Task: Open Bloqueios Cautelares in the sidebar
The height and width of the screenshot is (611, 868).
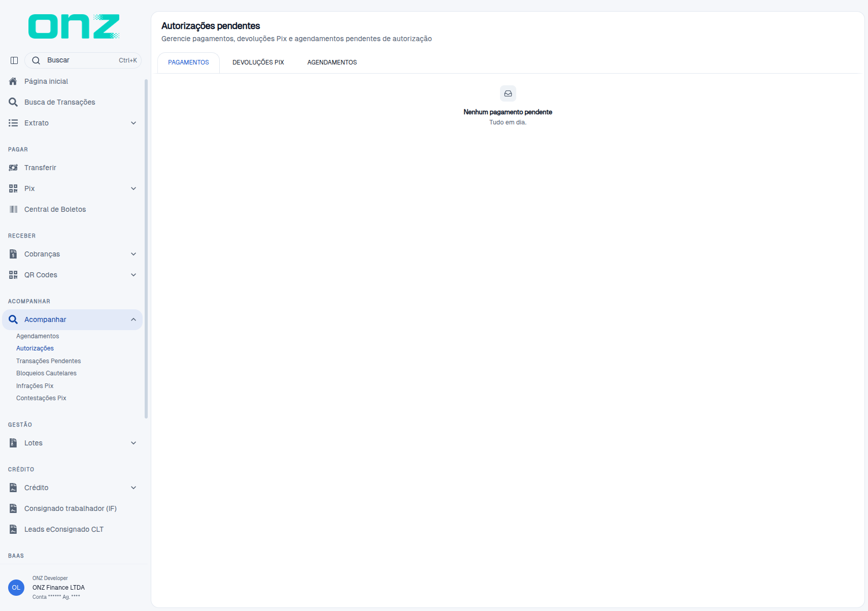Action: click(46, 373)
